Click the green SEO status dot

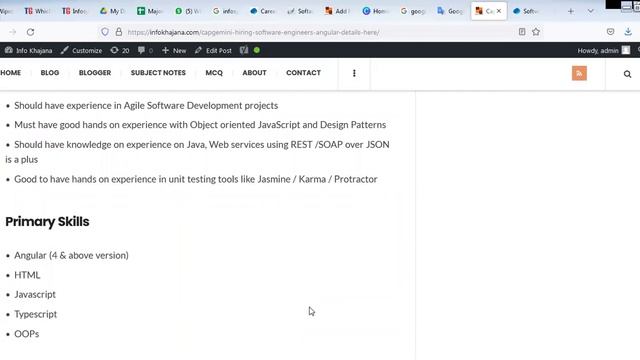(x=257, y=50)
